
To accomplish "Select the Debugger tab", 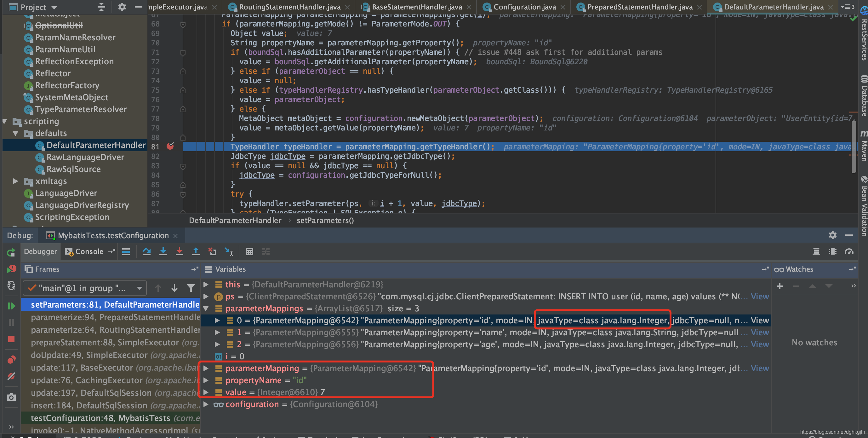I will coord(40,251).
